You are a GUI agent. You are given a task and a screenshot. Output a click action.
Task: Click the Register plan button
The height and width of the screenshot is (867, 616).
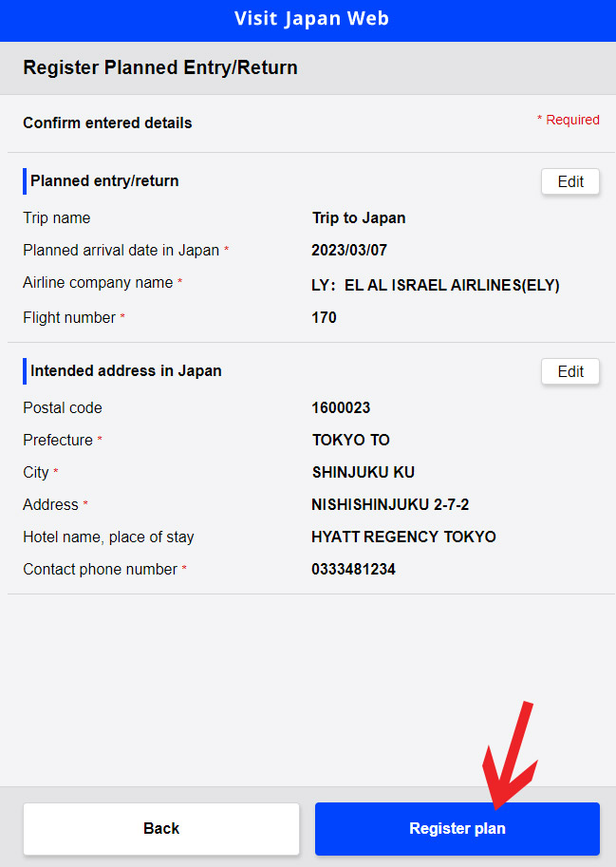[x=457, y=828]
